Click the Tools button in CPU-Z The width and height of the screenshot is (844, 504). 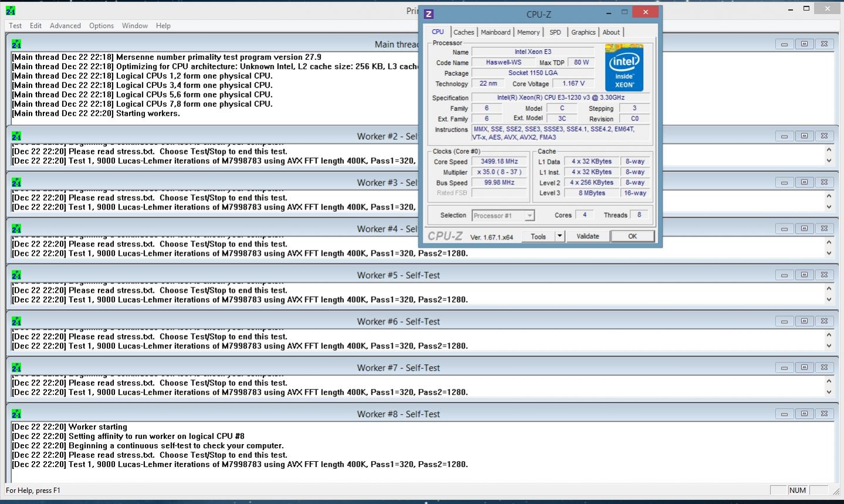click(538, 236)
